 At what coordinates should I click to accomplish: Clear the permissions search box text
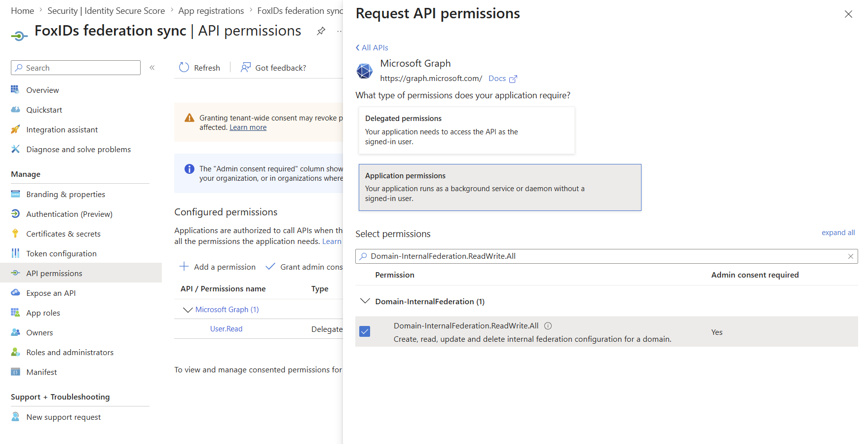[851, 256]
